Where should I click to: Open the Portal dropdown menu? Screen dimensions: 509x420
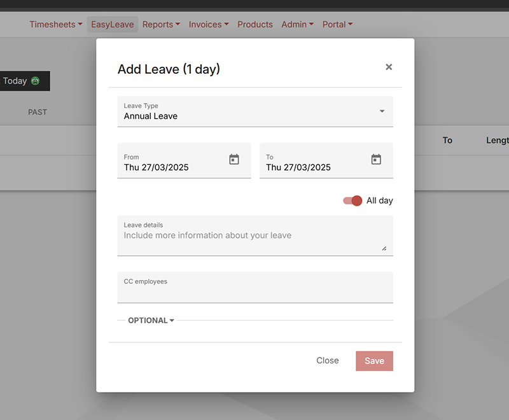[x=337, y=24]
